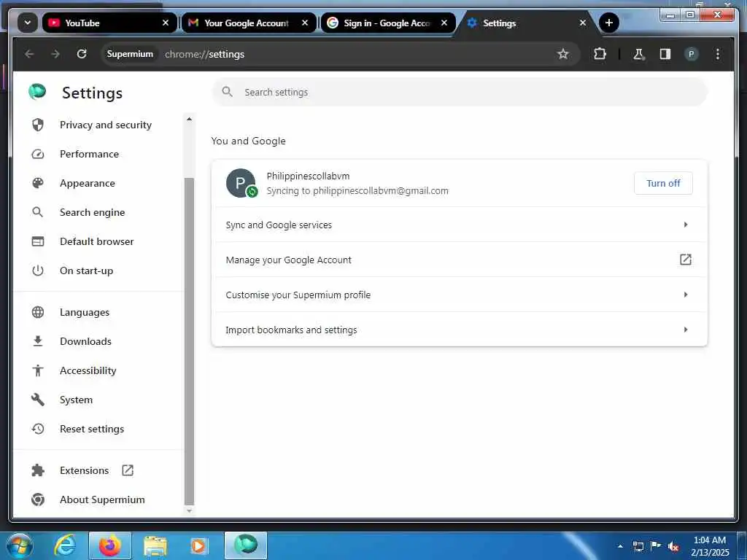Close the YouTube tab
This screenshot has height=560, width=747.
pos(166,23)
